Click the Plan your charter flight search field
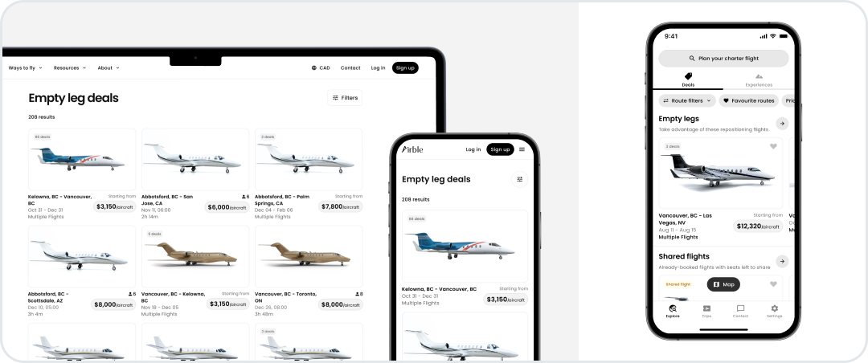Image resolution: width=868 pixels, height=363 pixels. click(x=723, y=58)
